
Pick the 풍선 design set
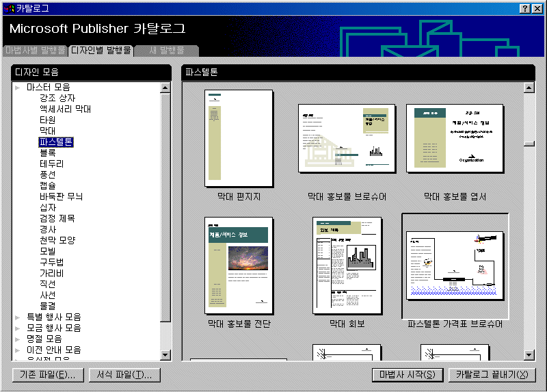47,174
